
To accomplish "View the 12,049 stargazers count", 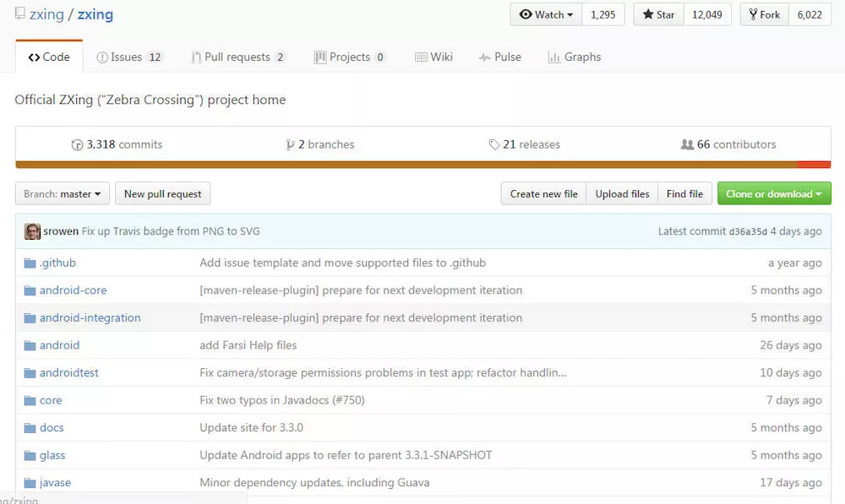I will (707, 14).
